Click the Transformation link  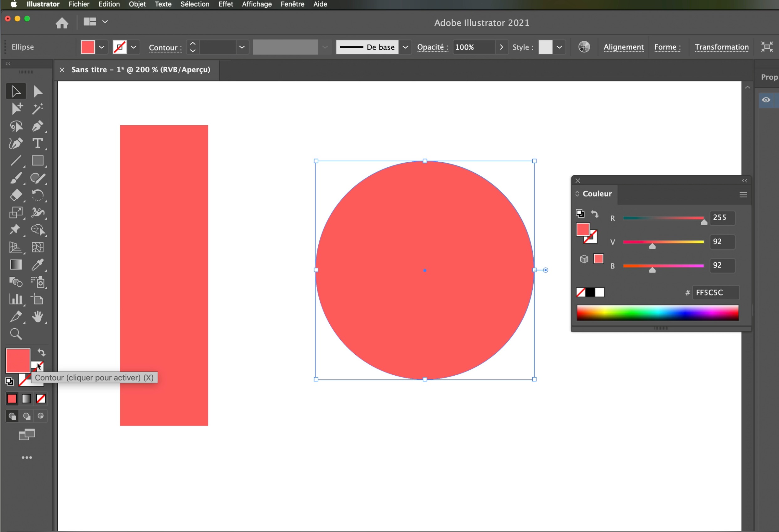pos(721,47)
